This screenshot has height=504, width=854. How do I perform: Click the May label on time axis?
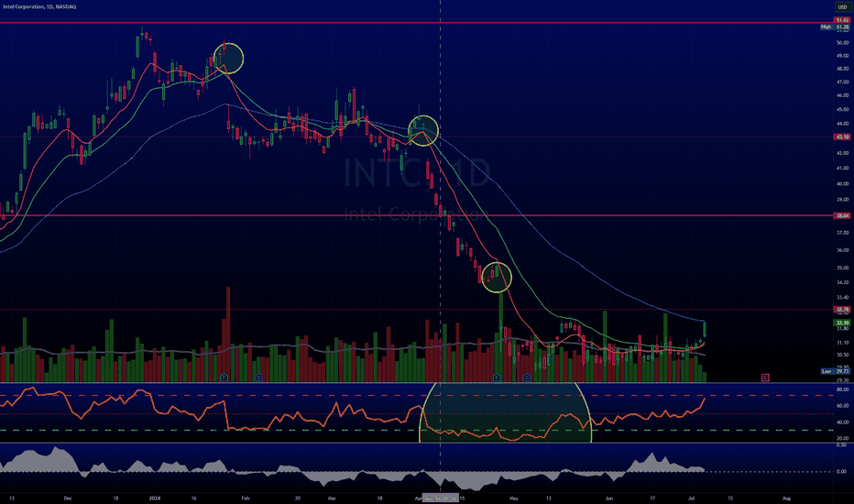pyautogui.click(x=514, y=498)
